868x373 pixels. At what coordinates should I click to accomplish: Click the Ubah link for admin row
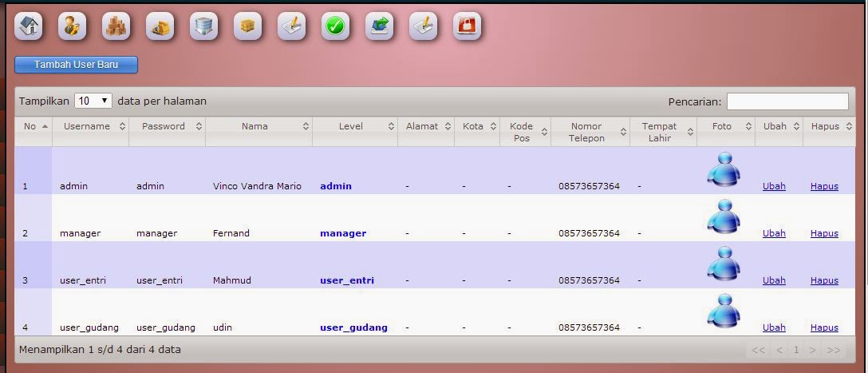[774, 186]
